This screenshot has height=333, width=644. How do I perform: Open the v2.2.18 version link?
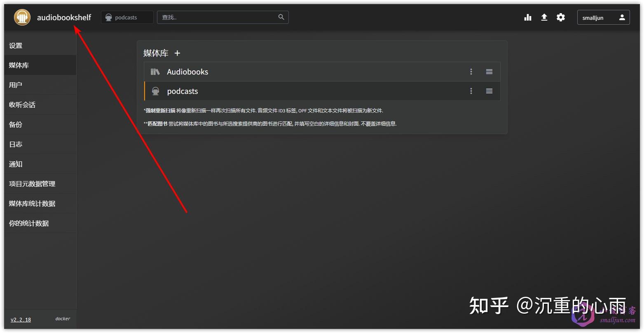click(x=21, y=319)
